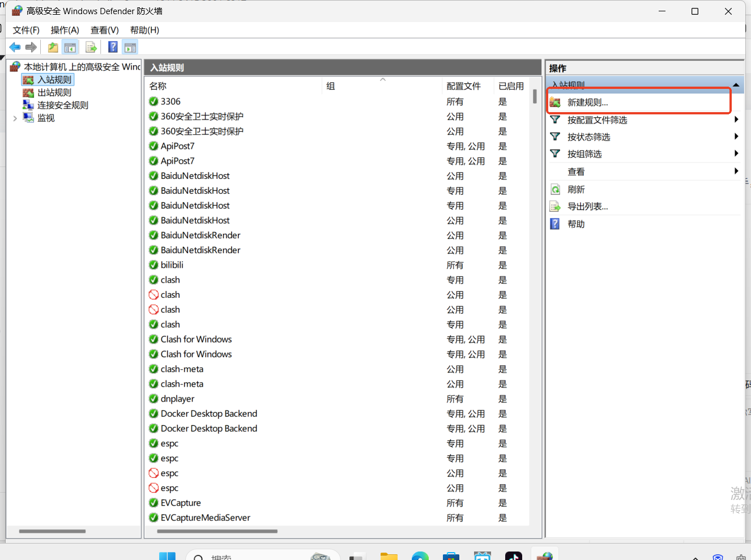
Task: Click green check icon of dnplayer rule
Action: [x=153, y=399]
